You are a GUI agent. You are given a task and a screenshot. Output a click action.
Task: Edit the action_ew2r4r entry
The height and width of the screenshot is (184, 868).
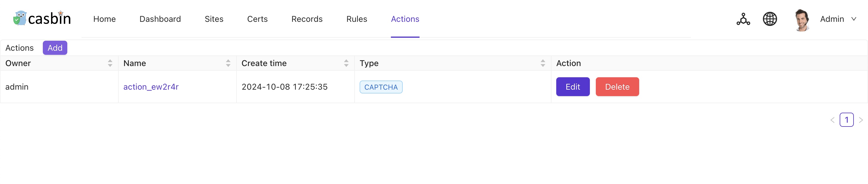[x=572, y=87]
